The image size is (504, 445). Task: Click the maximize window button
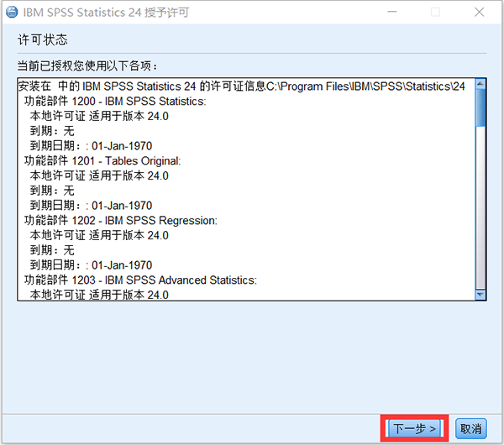coord(435,13)
